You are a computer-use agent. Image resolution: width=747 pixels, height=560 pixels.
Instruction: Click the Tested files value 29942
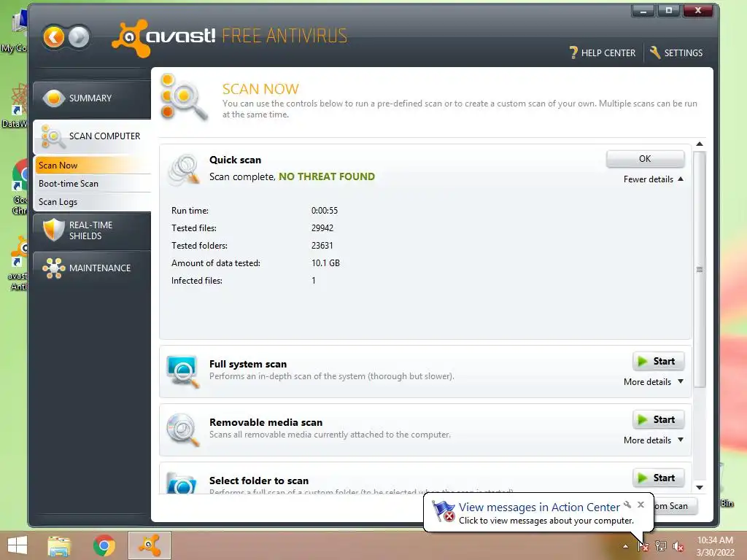click(322, 228)
